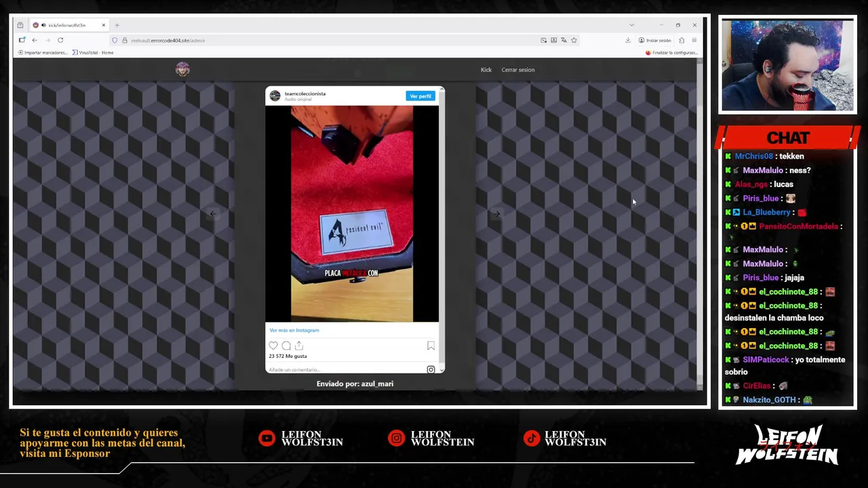Open the sidebar toggle icon in toolbar
This screenshot has height=488, width=868.
coord(22,40)
